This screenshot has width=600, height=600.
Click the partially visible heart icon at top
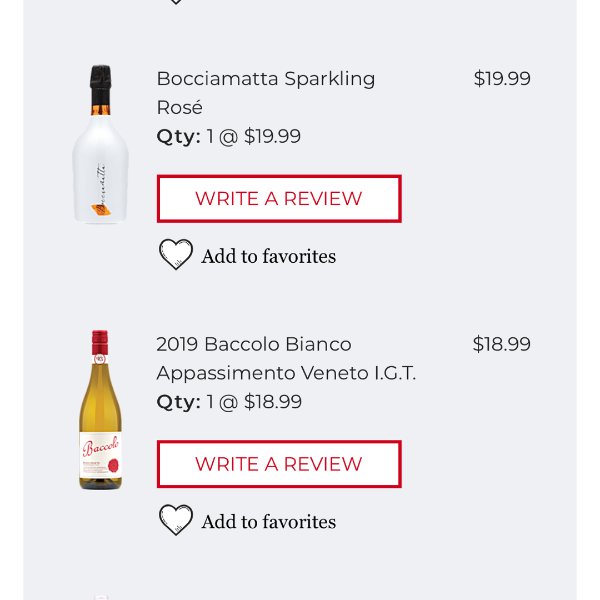(176, 2)
